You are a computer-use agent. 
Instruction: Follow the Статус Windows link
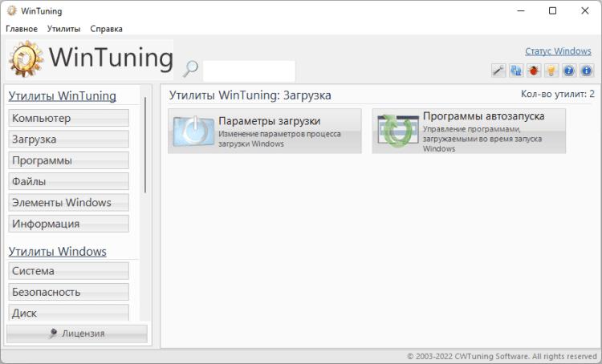pos(558,51)
